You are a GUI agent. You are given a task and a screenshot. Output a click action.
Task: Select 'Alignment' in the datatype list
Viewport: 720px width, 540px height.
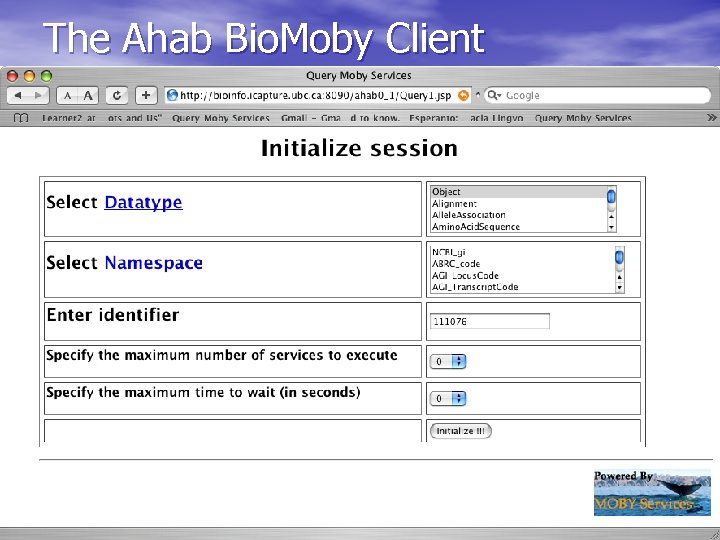[518, 203]
